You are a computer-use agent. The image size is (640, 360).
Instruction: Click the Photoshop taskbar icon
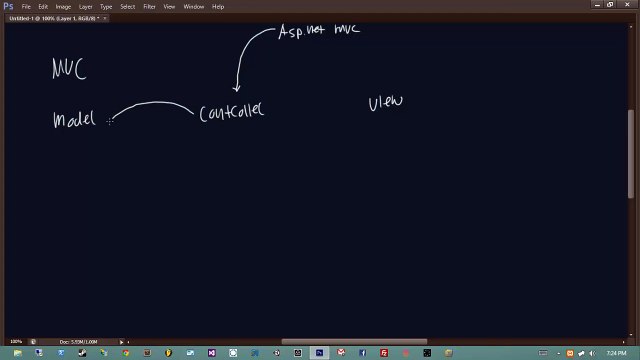pos(319,353)
